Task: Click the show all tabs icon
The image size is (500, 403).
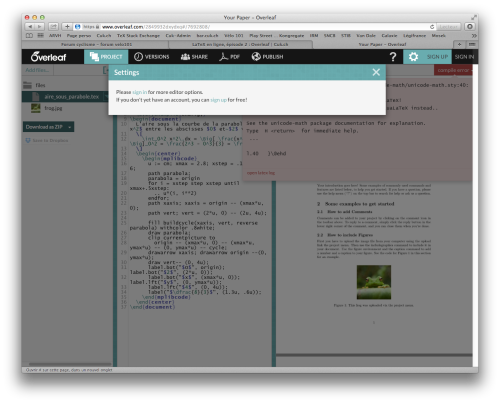Action: [x=472, y=44]
